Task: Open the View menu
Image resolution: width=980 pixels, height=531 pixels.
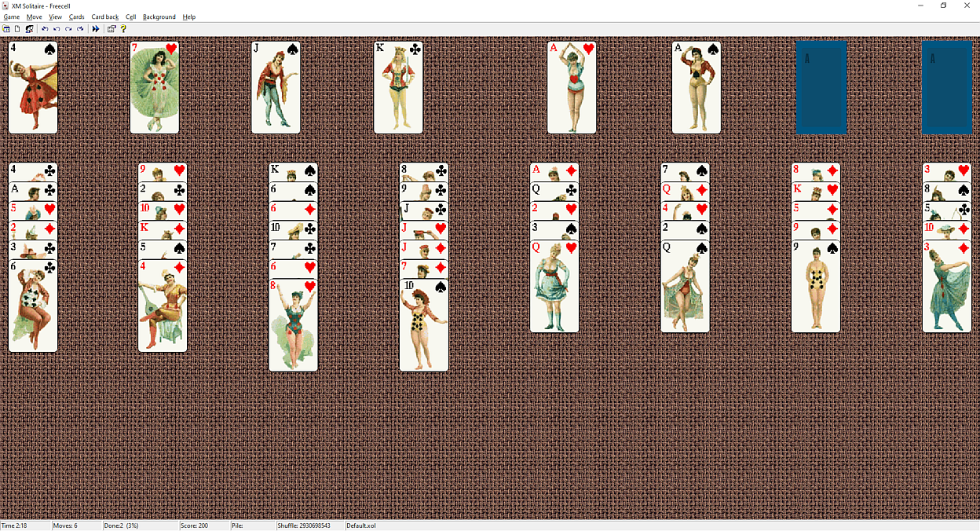Action: pos(56,16)
